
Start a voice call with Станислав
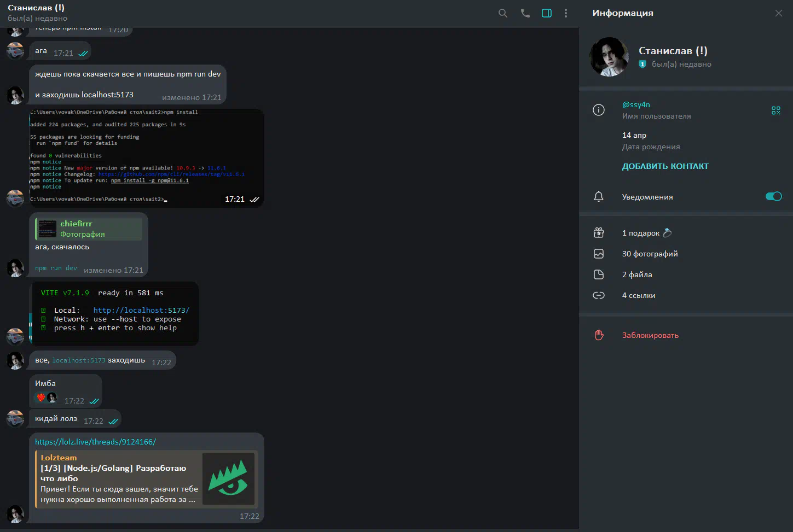(525, 13)
